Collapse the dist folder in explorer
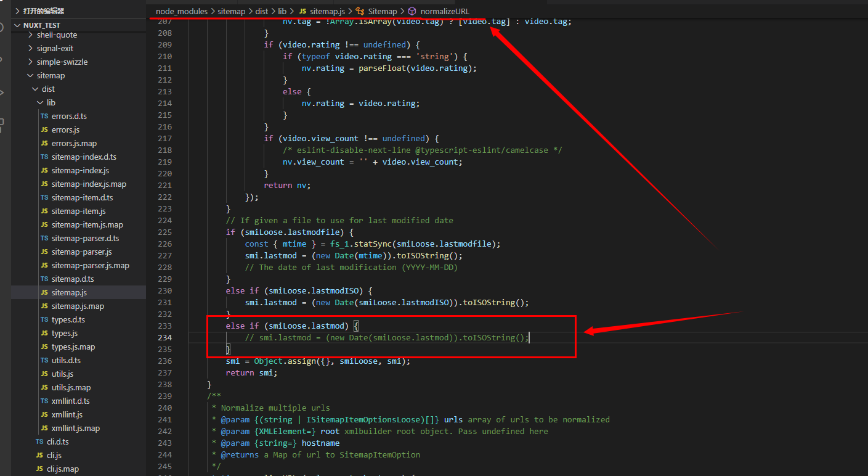868x476 pixels. tap(36, 89)
